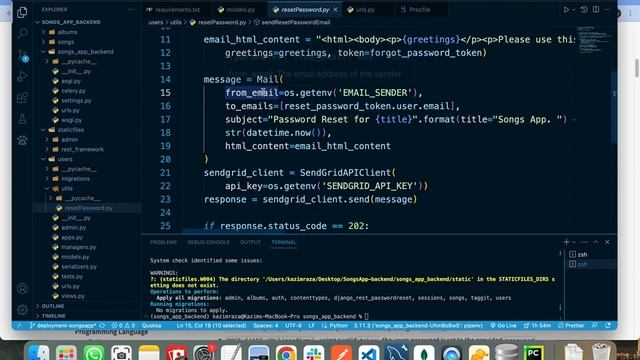
Task: Open Google Chrome from the Dock
Action: pyautogui.click(x=286, y=353)
